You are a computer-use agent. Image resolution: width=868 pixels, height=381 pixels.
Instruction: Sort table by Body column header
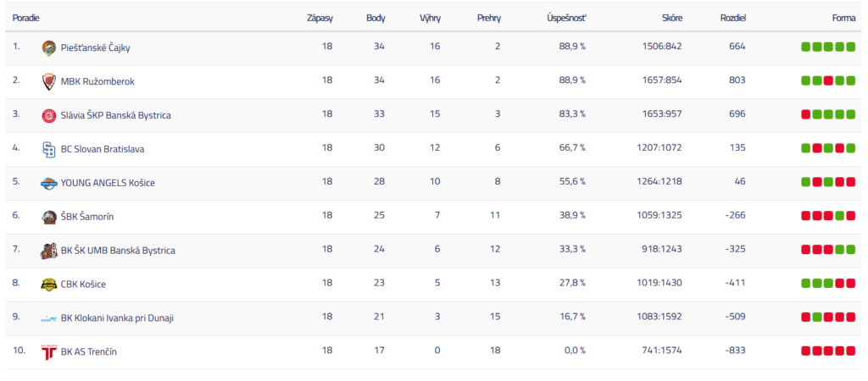click(x=376, y=18)
